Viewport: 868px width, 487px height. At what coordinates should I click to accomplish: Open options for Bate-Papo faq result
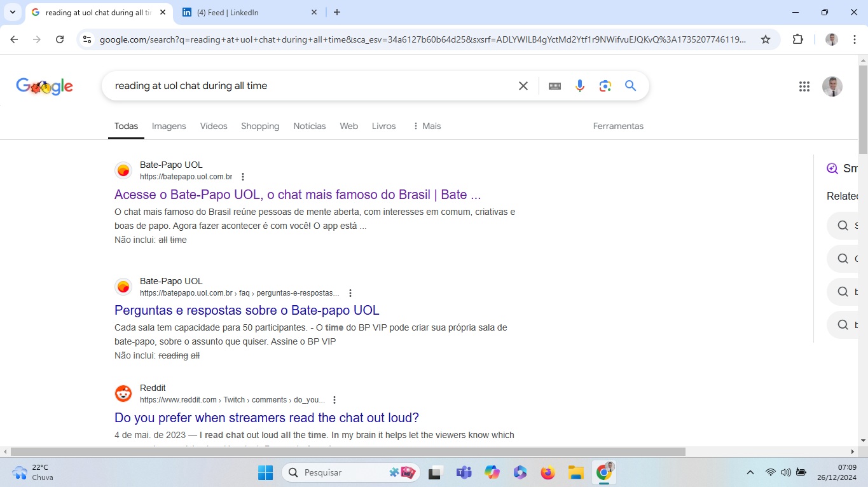[350, 293]
